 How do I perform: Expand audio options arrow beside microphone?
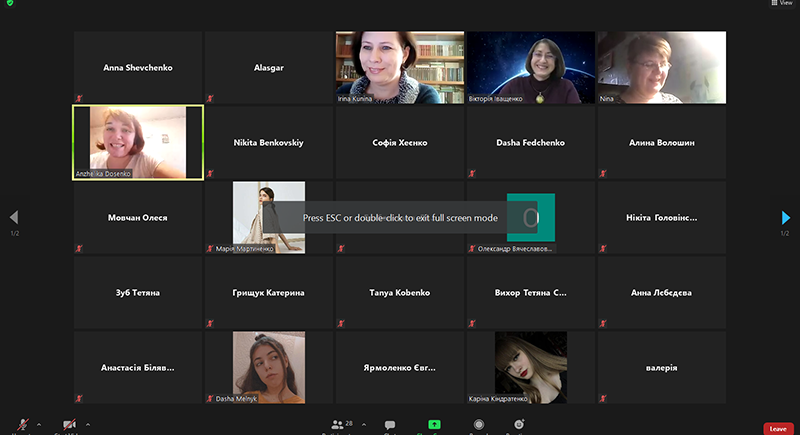pyautogui.click(x=40, y=423)
